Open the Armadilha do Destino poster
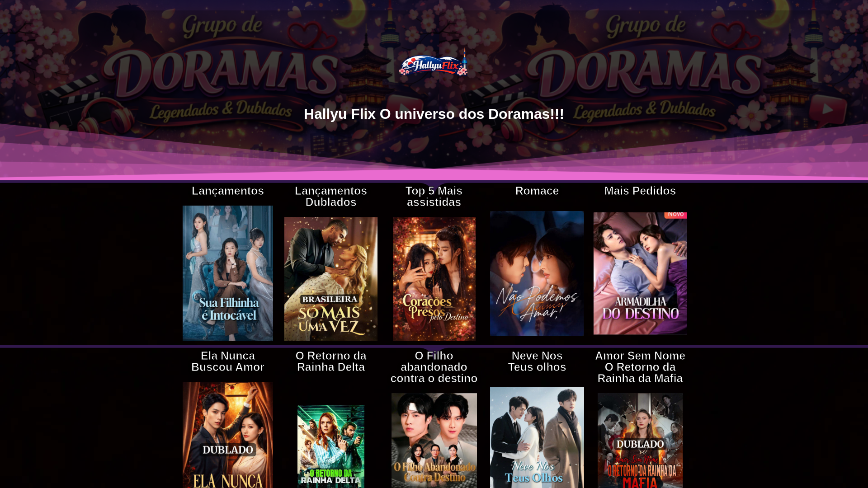 coord(640,273)
